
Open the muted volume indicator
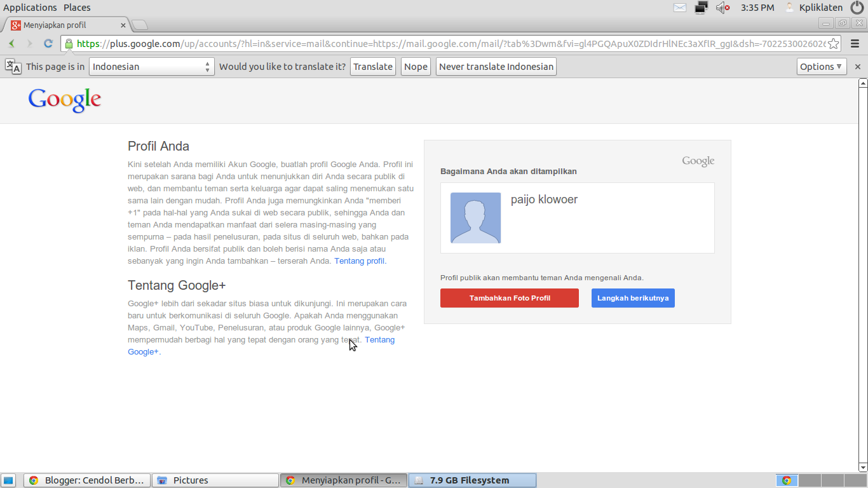pyautogui.click(x=722, y=8)
